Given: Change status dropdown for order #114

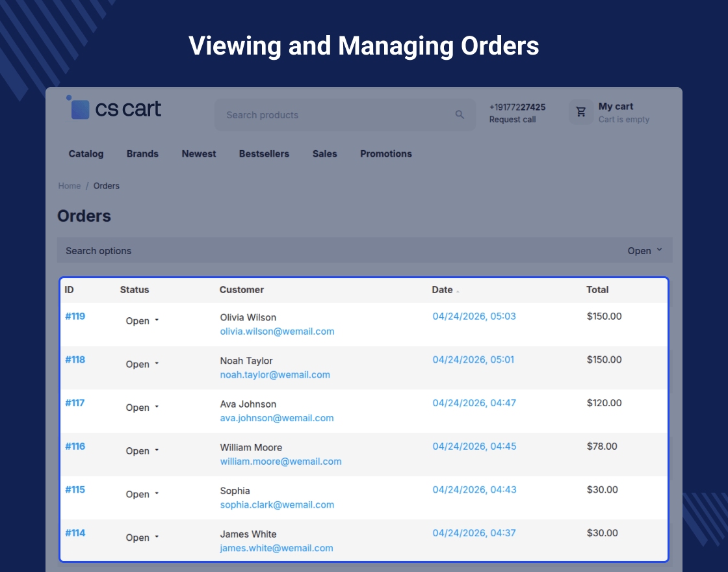Looking at the screenshot, I should pos(142,537).
